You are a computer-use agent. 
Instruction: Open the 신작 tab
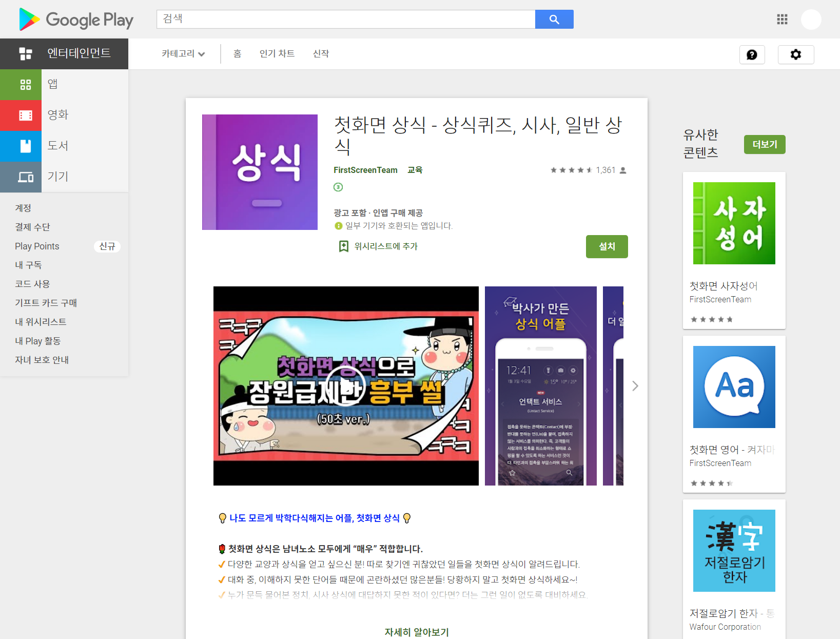pos(321,53)
